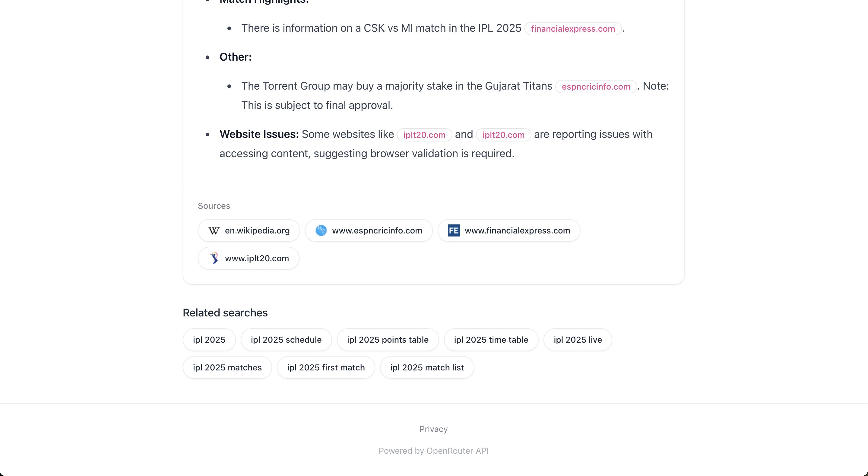Viewport: 868px width, 476px height.
Task: Select the "ipl 2025 live" related search
Action: pyautogui.click(x=578, y=340)
